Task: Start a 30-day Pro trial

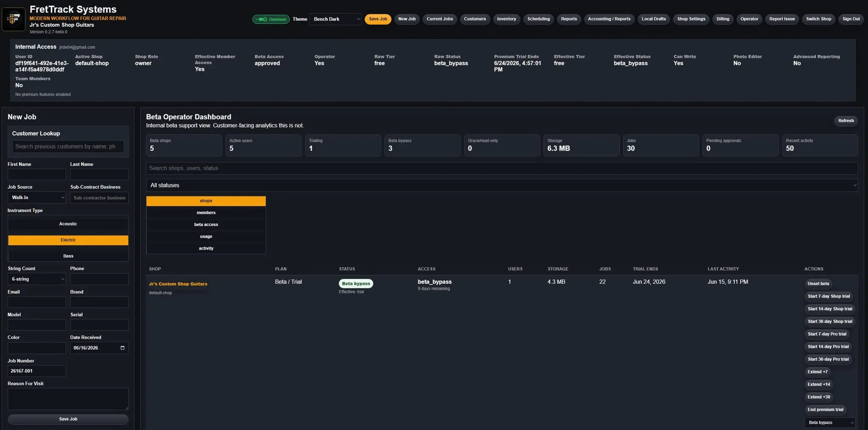Action: pos(828,359)
